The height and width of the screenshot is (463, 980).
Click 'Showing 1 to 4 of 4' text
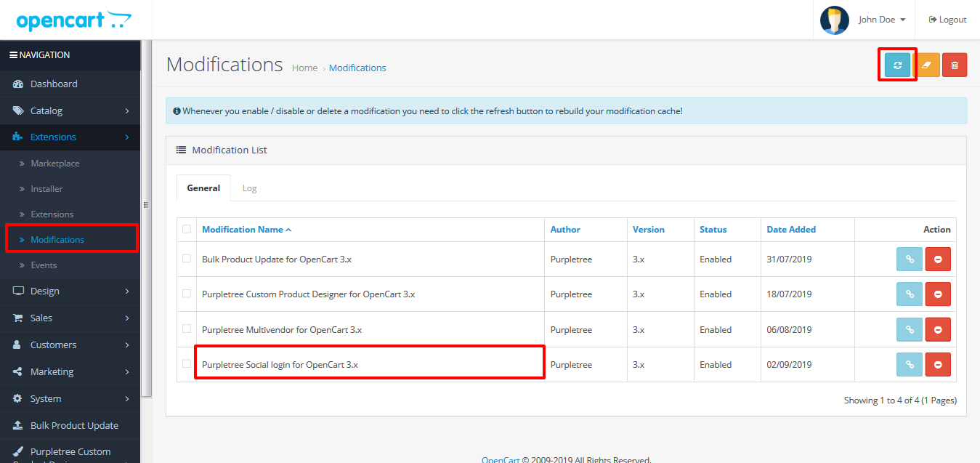[900, 400]
